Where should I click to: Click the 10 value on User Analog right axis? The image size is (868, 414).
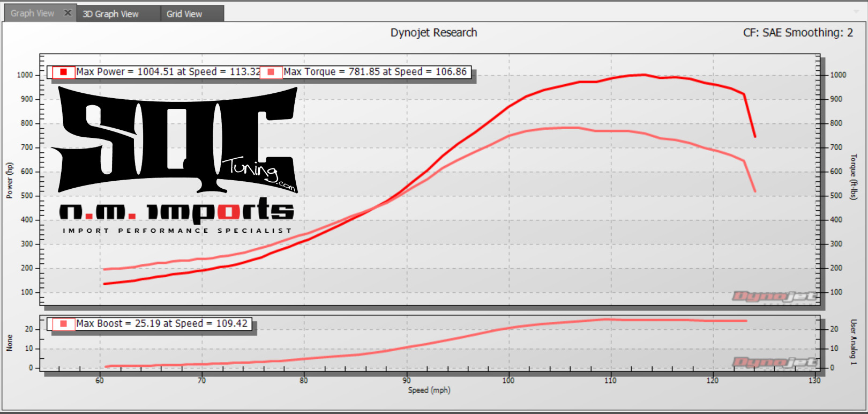(834, 349)
